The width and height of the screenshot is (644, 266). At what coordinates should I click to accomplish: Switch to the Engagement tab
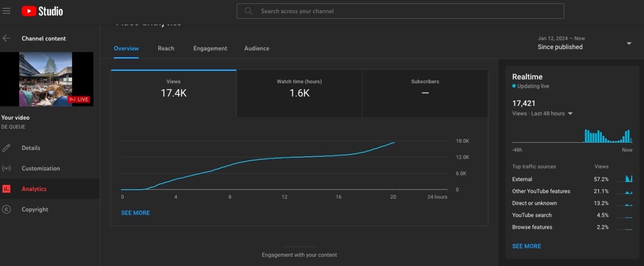210,48
